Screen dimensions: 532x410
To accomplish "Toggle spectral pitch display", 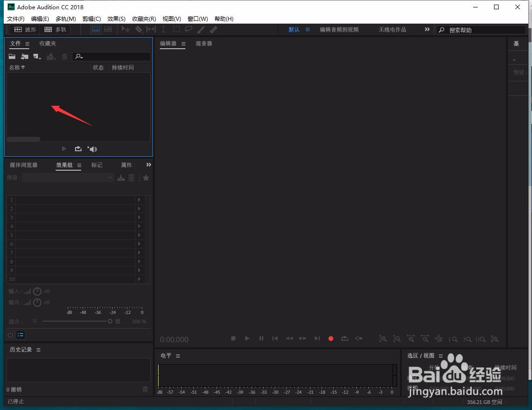I will click(x=108, y=30).
